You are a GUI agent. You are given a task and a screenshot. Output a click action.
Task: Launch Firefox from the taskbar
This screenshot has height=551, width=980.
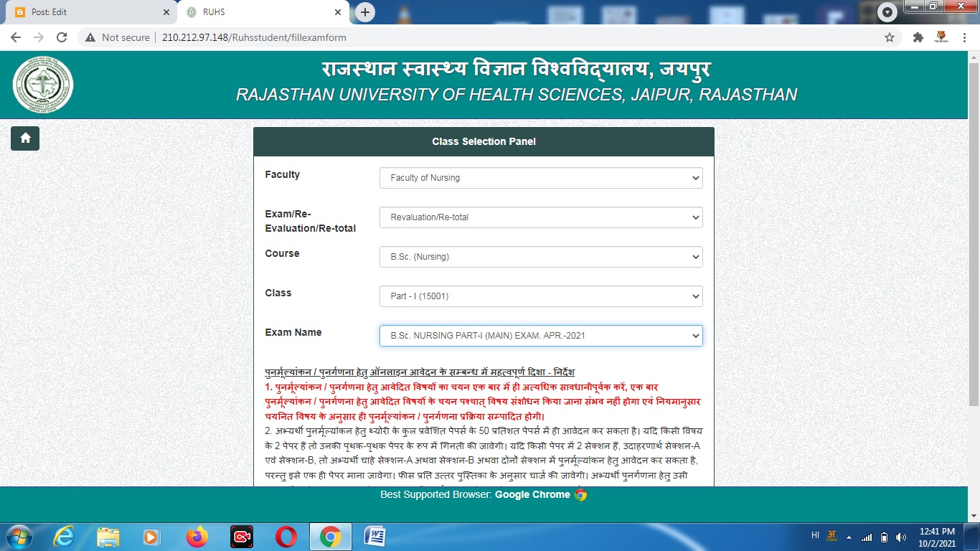point(196,537)
